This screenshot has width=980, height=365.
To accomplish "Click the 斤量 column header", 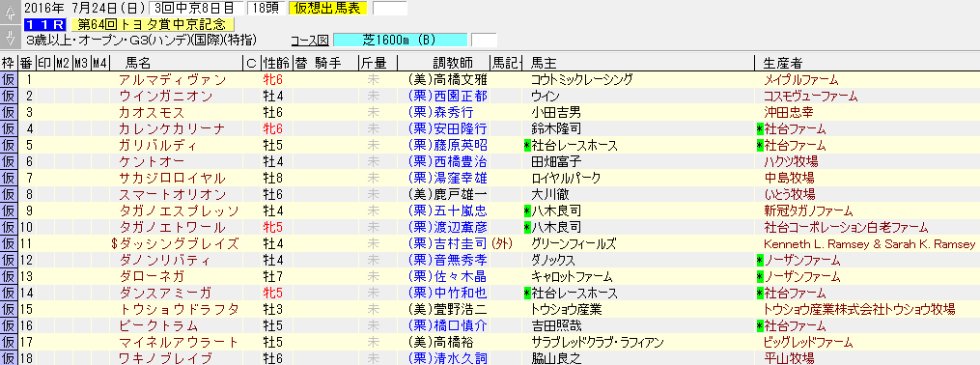I will pos(373,63).
